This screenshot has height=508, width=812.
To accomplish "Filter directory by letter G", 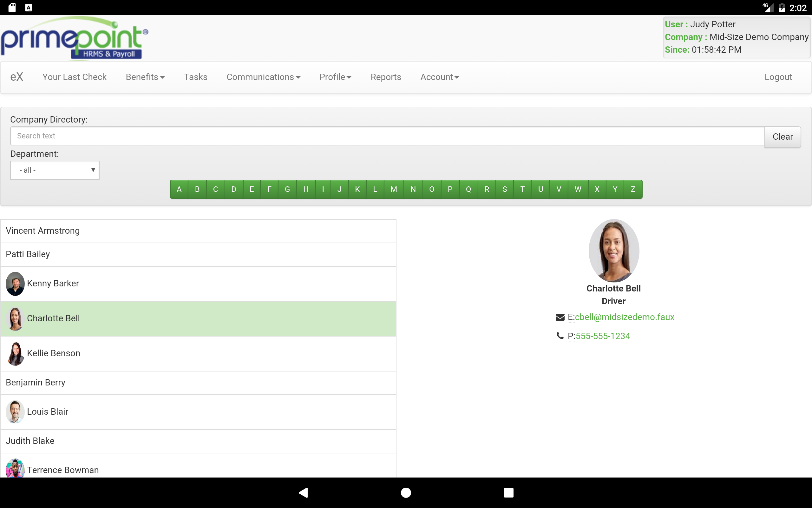I will pyautogui.click(x=287, y=189).
